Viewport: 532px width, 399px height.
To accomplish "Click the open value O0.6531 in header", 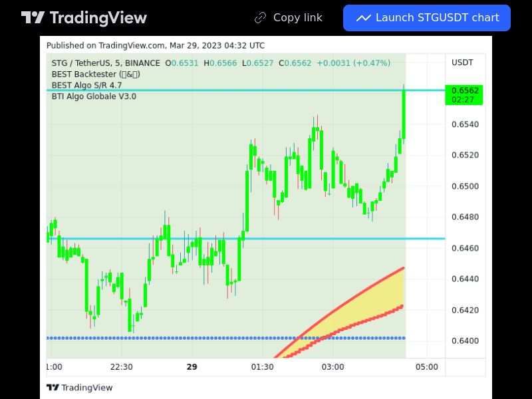I will pyautogui.click(x=182, y=63).
